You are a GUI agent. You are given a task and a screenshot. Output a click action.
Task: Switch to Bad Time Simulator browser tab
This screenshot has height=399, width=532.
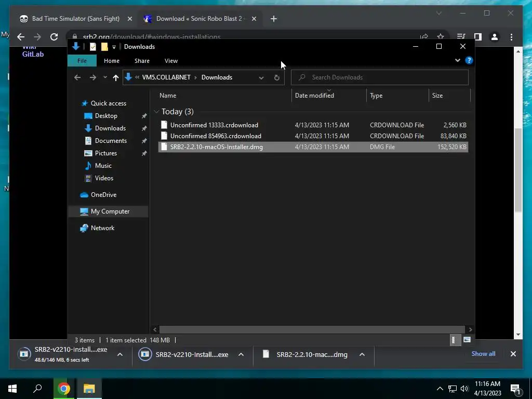(76, 19)
